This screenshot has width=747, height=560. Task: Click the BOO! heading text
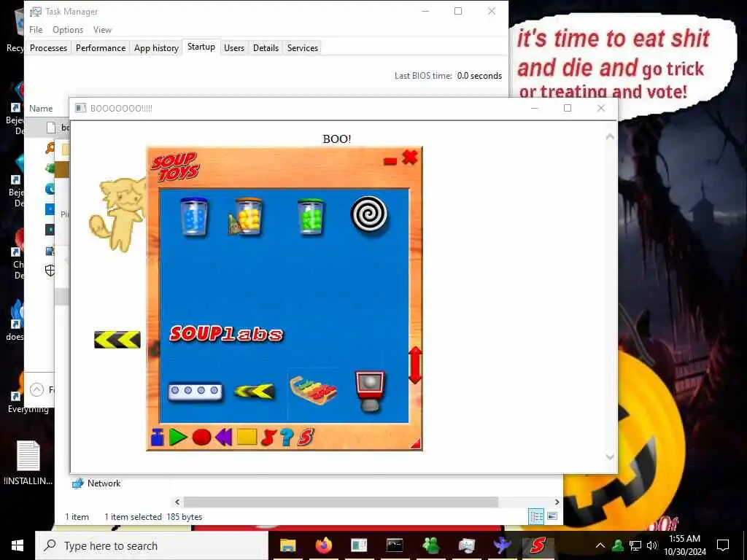[x=337, y=139]
